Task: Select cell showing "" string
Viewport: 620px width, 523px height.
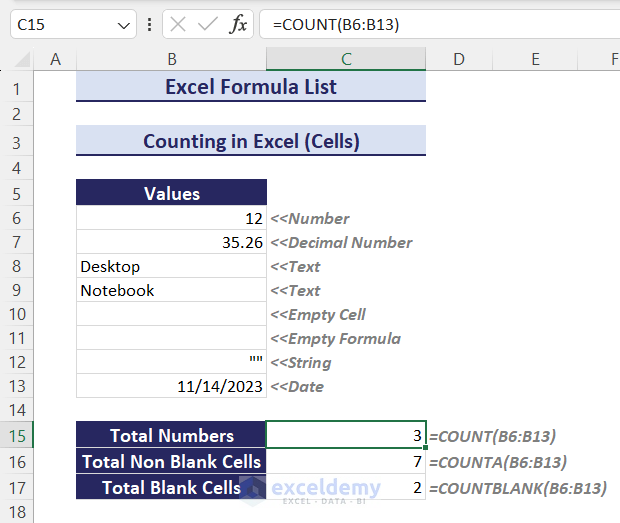Action: point(171,362)
